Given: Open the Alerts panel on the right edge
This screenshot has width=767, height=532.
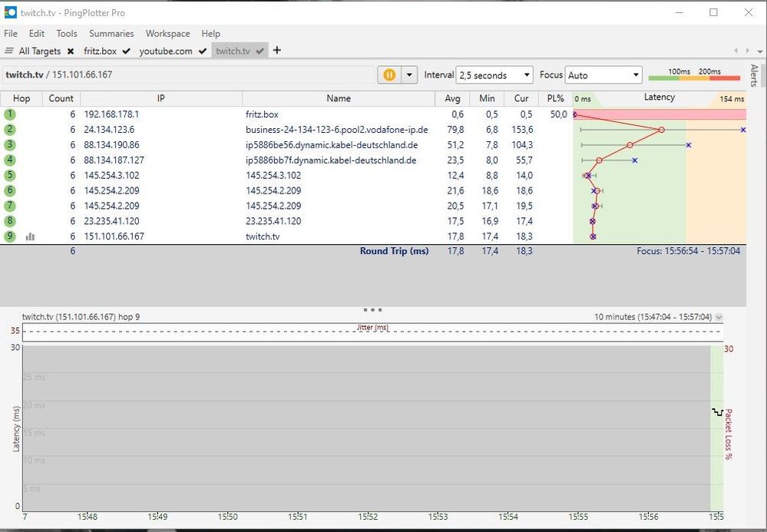Looking at the screenshot, I should (x=753, y=77).
